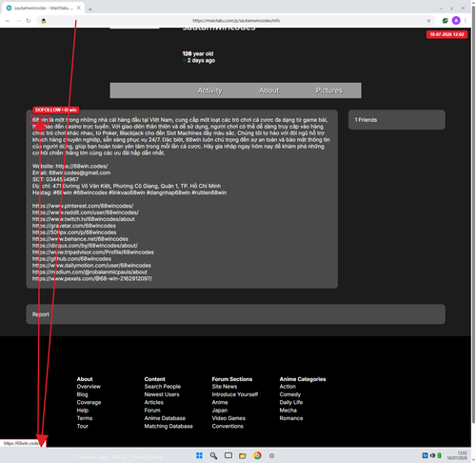Open footer Coverage link
This screenshot has width=476, height=463.
coord(89,402)
